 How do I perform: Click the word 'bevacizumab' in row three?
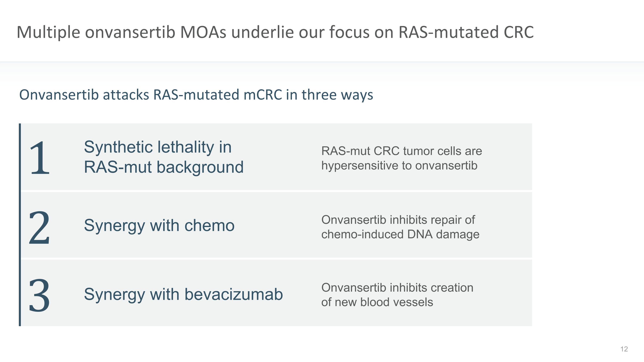point(234,294)
